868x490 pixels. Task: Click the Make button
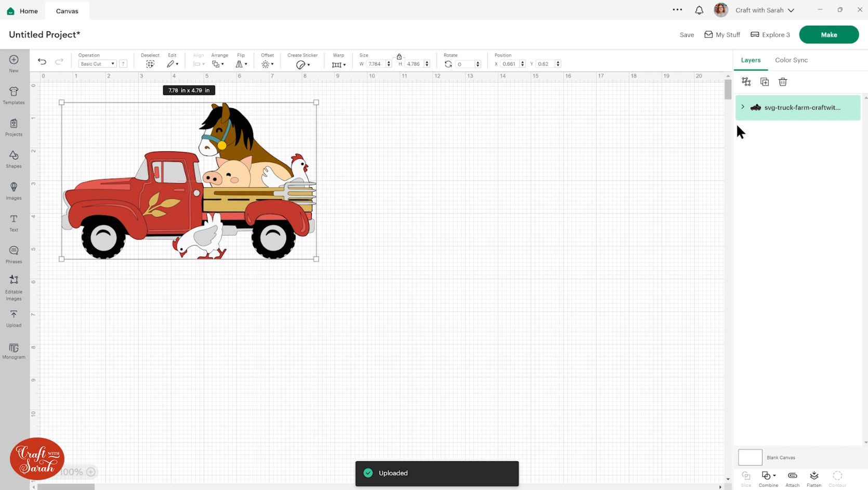(x=828, y=34)
